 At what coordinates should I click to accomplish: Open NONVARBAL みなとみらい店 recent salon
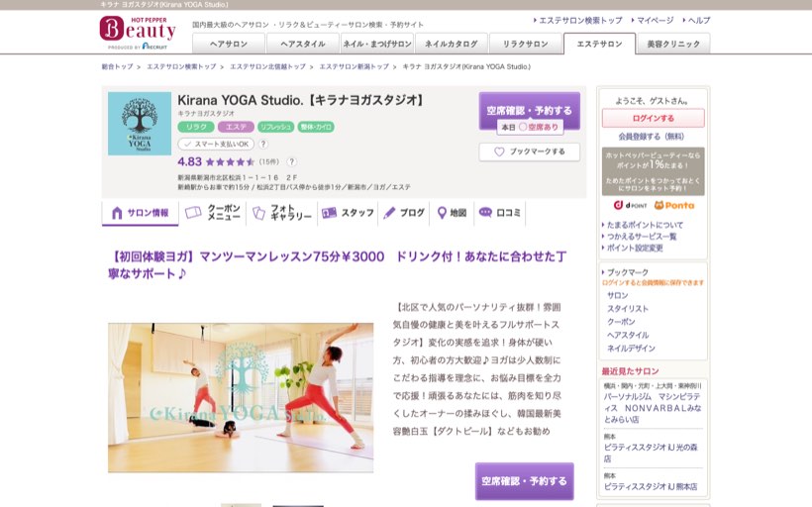[653, 408]
